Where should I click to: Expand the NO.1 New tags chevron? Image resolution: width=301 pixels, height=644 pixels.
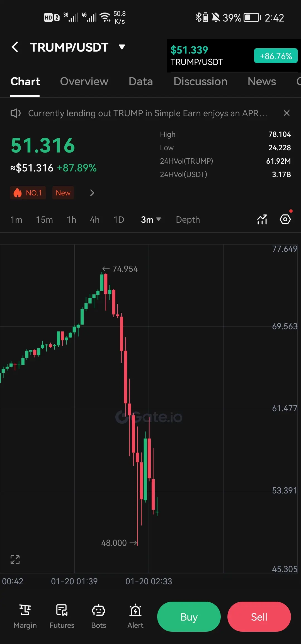(x=92, y=193)
